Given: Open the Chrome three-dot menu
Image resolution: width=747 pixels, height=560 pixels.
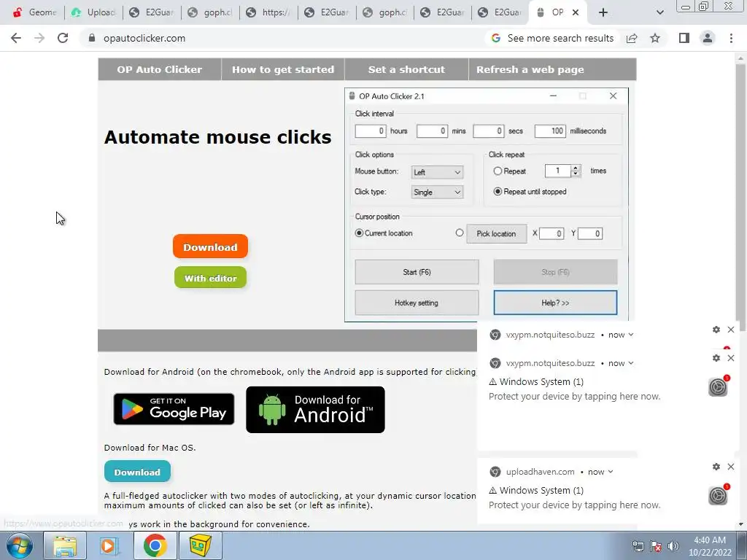Looking at the screenshot, I should (731, 38).
